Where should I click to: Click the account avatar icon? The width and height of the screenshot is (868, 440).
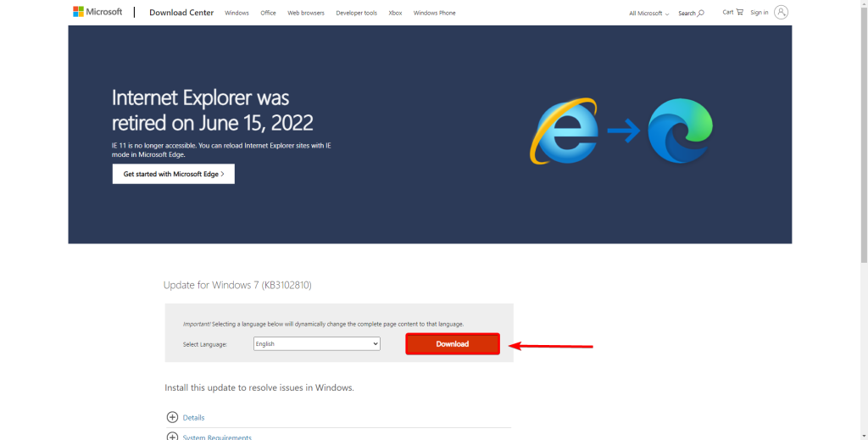pos(781,12)
